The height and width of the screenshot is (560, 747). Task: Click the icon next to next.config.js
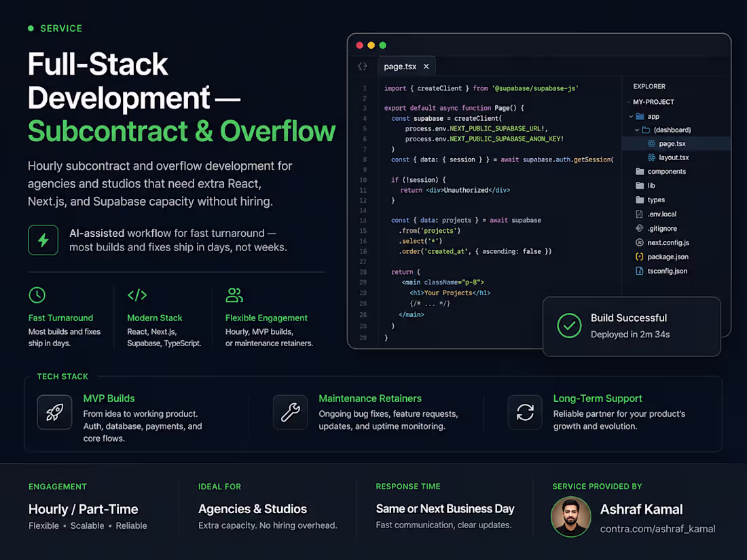[639, 242]
